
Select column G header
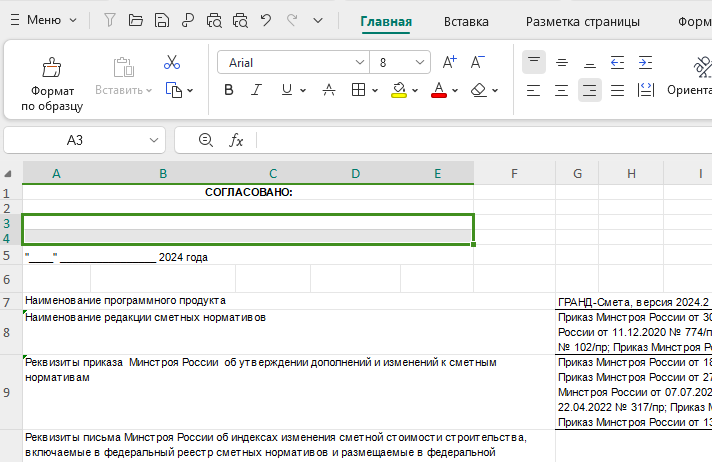click(x=577, y=173)
